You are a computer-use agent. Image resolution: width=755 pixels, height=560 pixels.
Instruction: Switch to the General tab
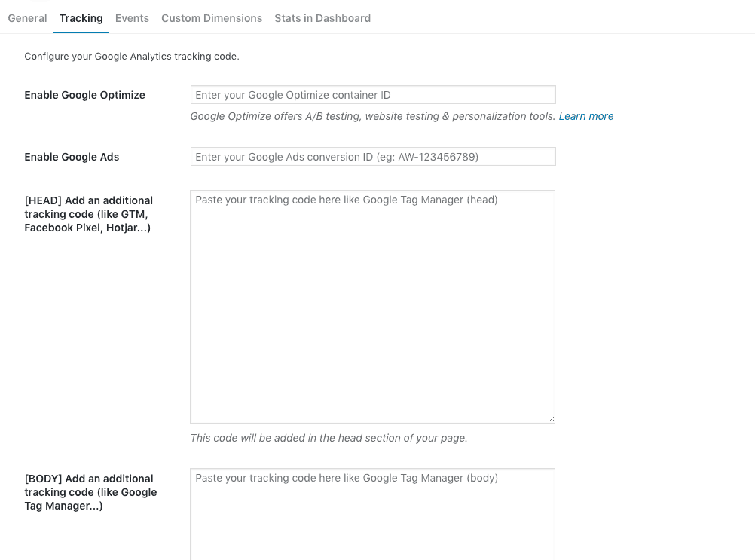point(27,18)
